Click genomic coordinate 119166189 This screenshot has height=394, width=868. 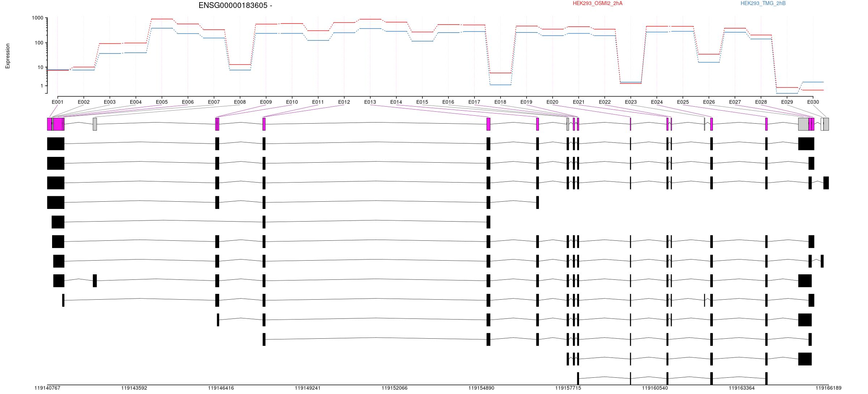click(x=829, y=388)
